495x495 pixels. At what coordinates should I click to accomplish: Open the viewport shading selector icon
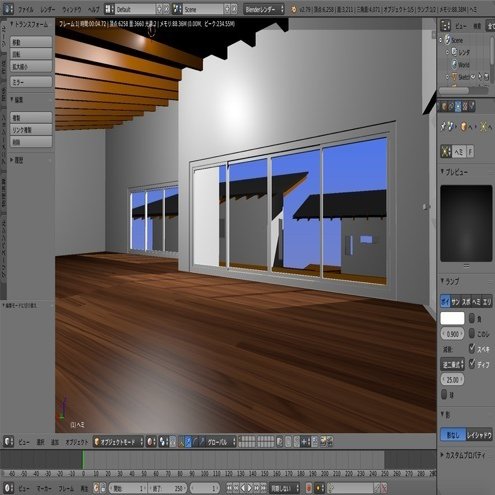pos(151,442)
